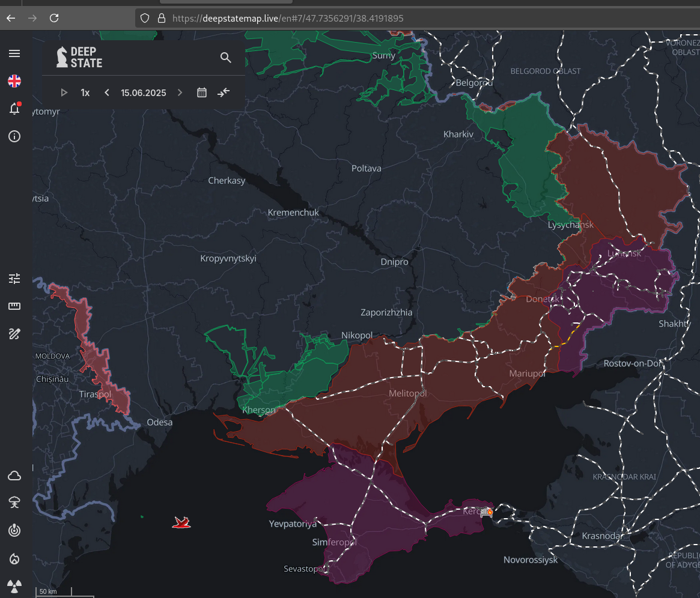The height and width of the screenshot is (598, 700).
Task: Click the browser forward button
Action: point(32,18)
